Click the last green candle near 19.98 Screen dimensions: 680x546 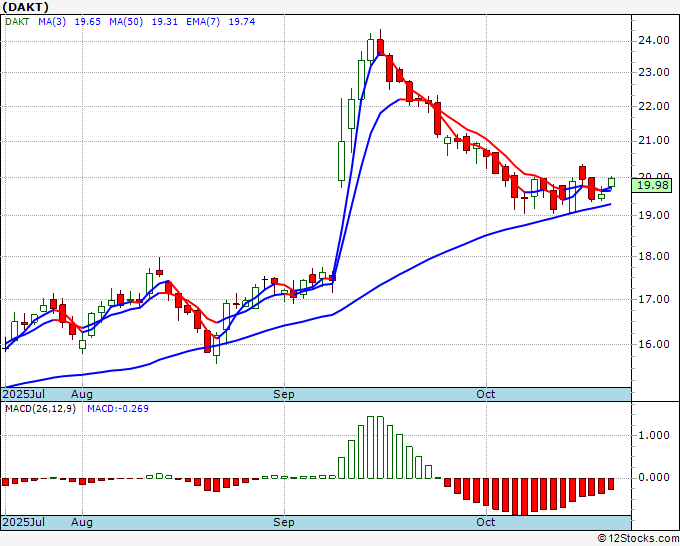pyautogui.click(x=611, y=181)
